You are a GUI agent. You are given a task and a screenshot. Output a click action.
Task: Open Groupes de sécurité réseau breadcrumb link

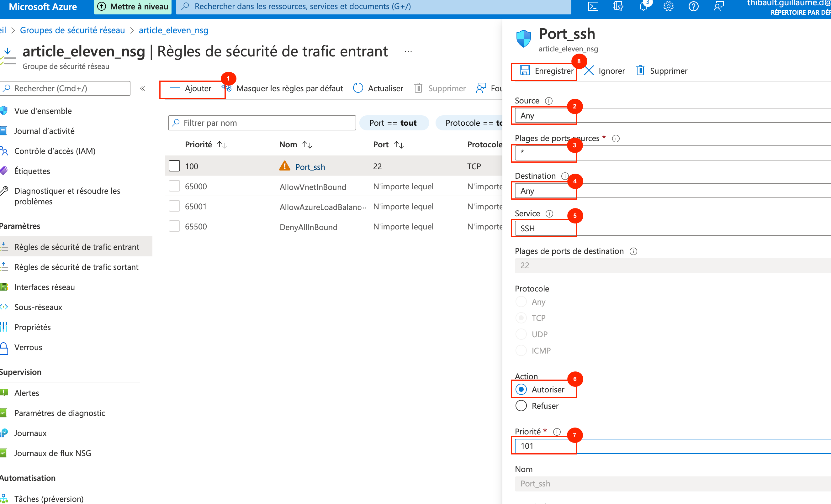pos(72,30)
